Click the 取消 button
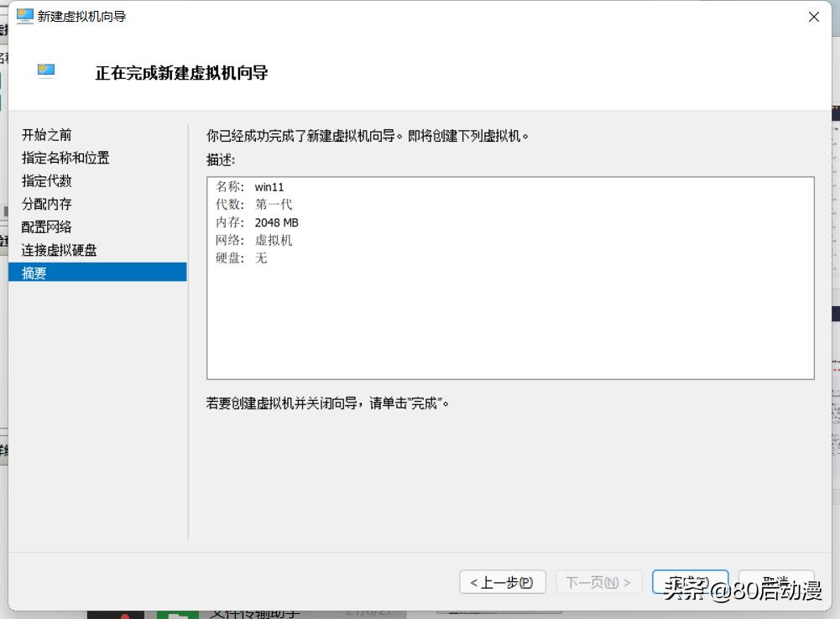 tap(776, 580)
